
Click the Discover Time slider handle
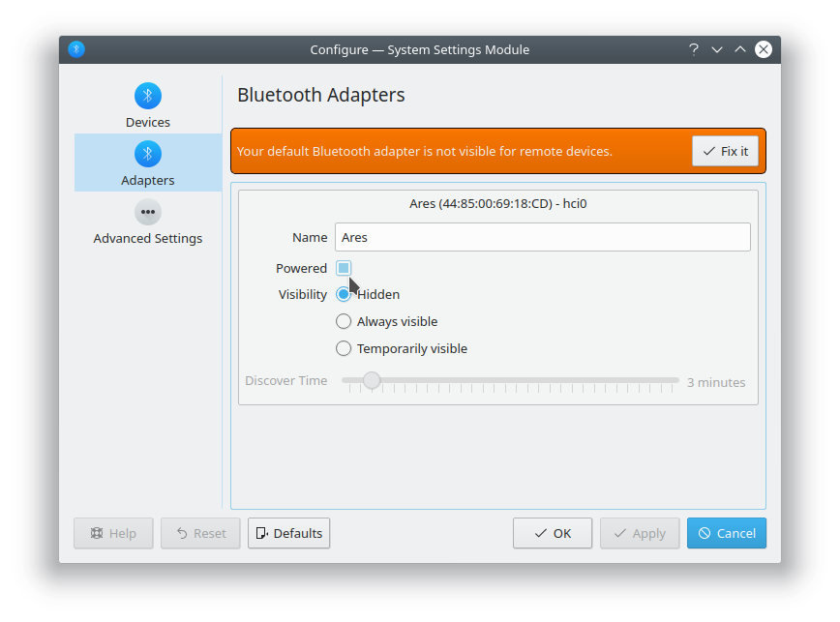[372, 381]
